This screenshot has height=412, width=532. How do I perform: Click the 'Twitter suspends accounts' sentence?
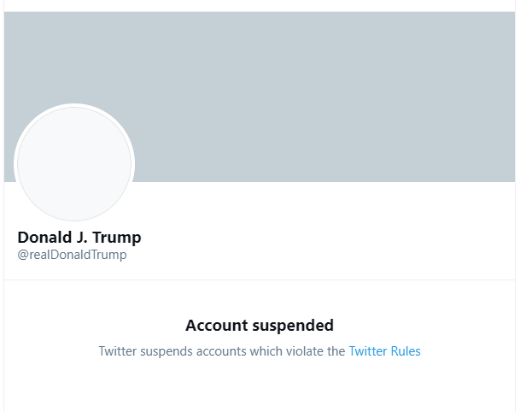click(222, 351)
